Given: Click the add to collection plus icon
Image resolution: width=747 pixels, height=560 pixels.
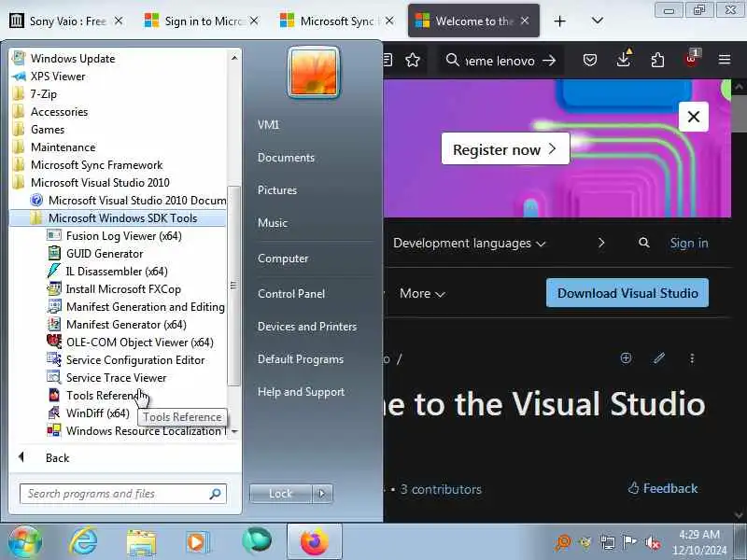Looking at the screenshot, I should [626, 358].
